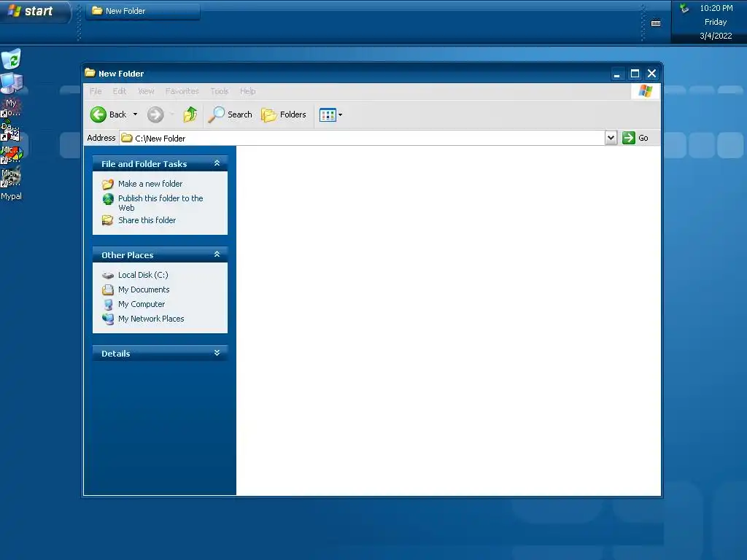
Task: Click the folder icon in window title bar
Action: (x=90, y=73)
